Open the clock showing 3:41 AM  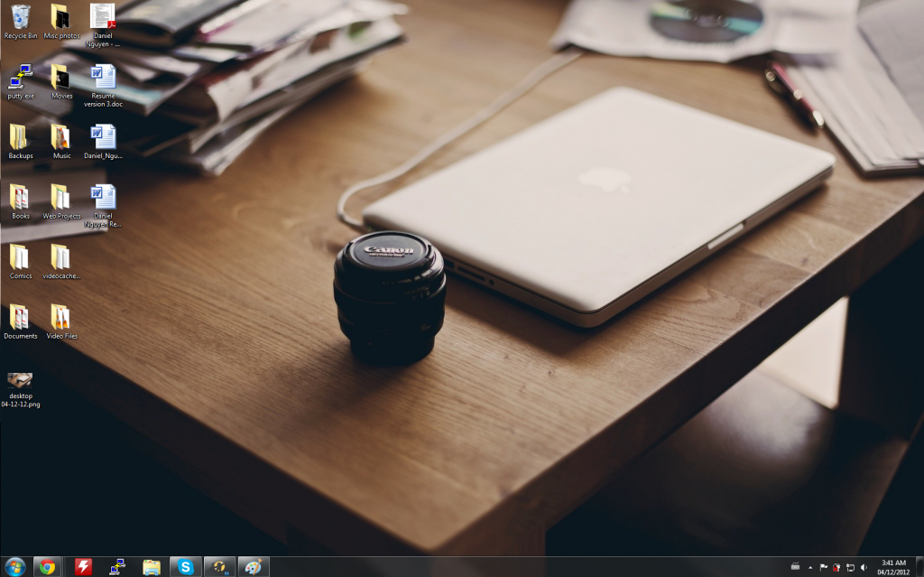pos(893,567)
